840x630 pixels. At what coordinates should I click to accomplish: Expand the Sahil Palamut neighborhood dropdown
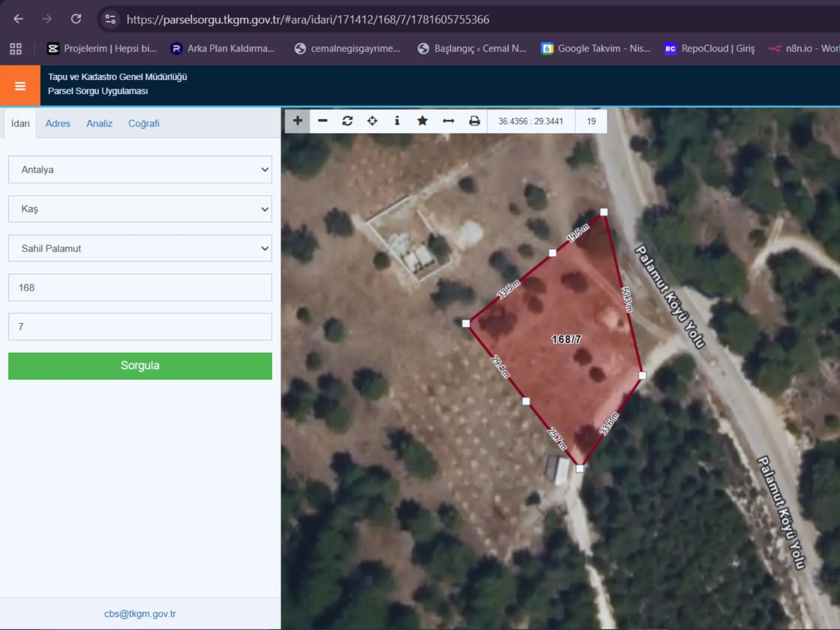140,248
